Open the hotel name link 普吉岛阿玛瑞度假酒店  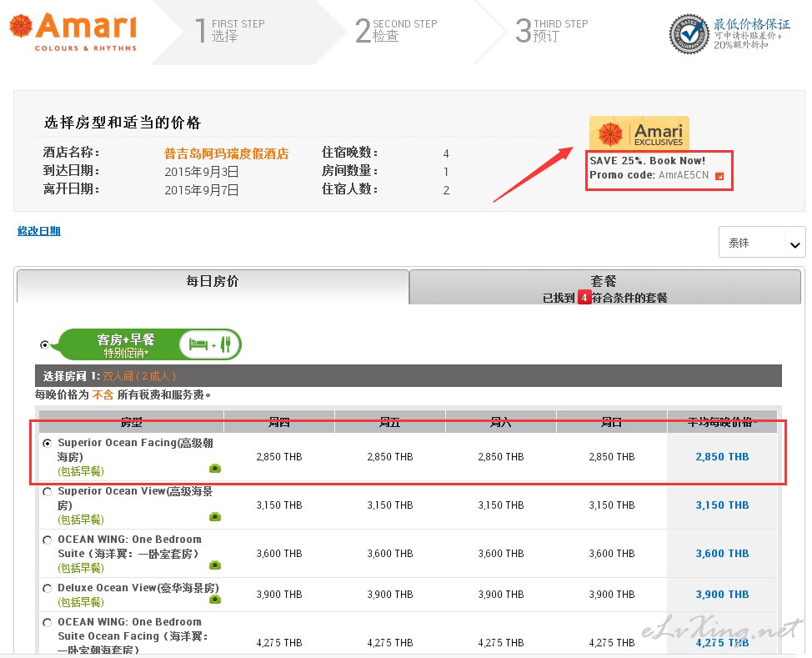click(226, 153)
